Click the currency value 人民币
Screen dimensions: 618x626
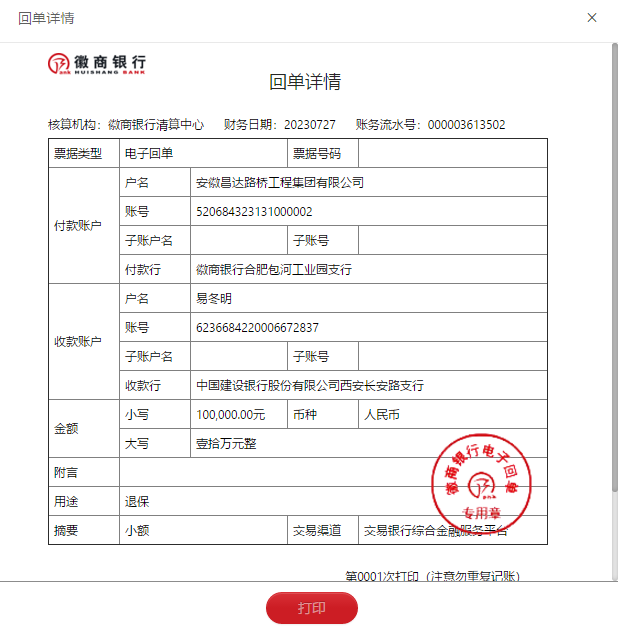381,415
